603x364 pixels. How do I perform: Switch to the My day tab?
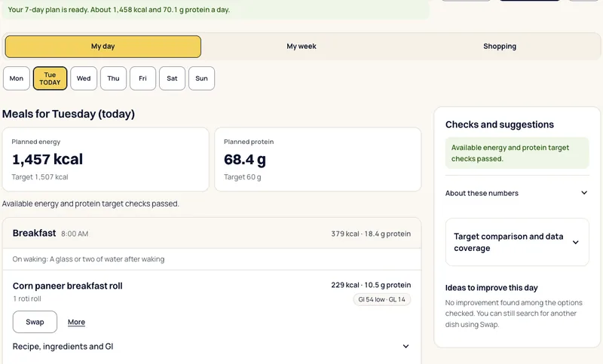103,47
